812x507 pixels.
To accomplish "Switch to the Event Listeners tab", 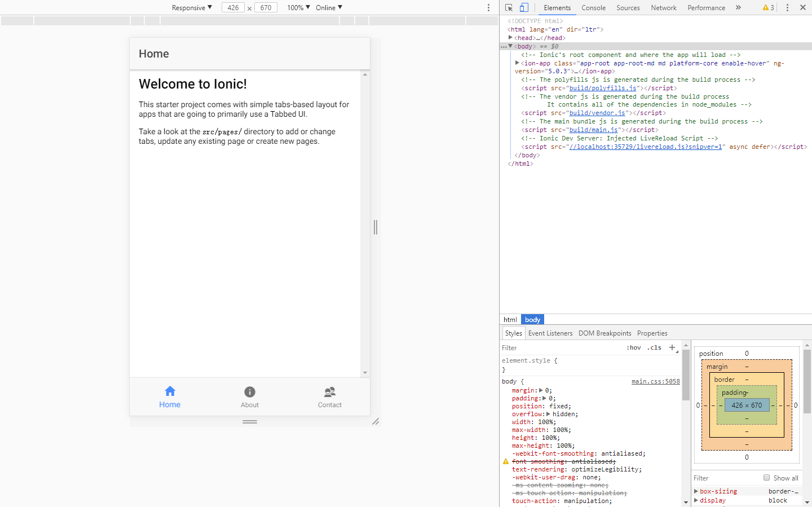I will (550, 333).
